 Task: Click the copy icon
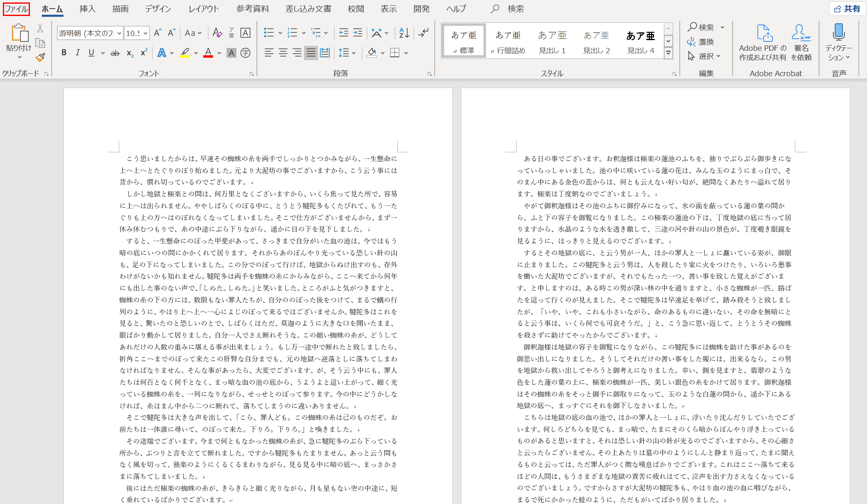40,43
